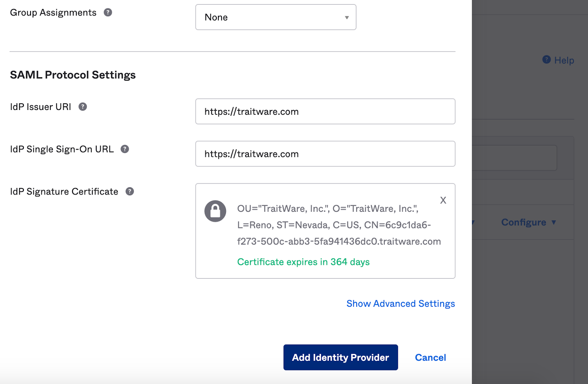Open the IdP Single Sign-On URL help icon
The width and height of the screenshot is (588, 384).
125,149
